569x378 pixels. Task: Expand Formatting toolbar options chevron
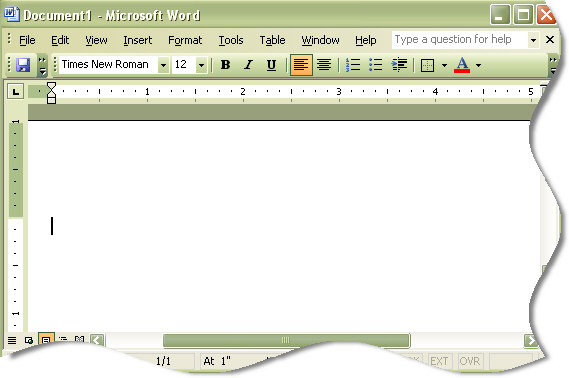(x=553, y=65)
